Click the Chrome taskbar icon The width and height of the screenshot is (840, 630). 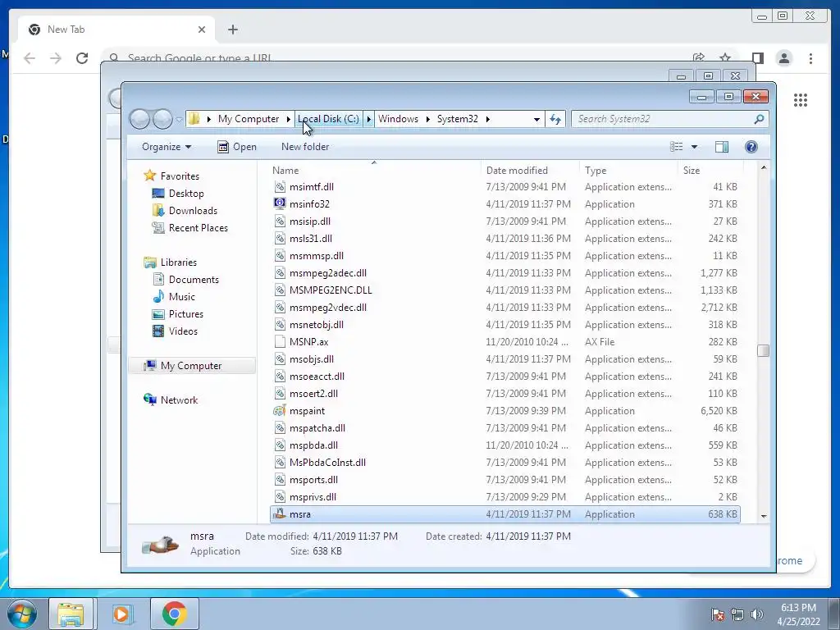tap(174, 614)
